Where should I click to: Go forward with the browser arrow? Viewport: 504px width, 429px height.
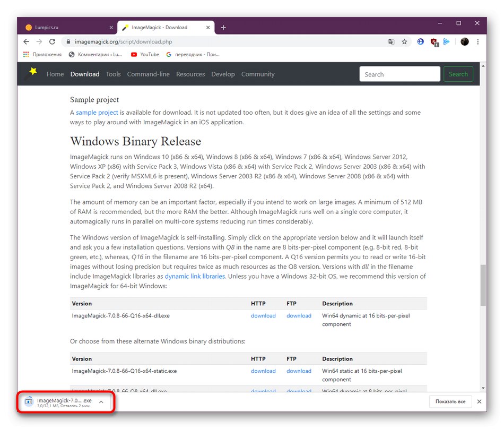[x=39, y=41]
